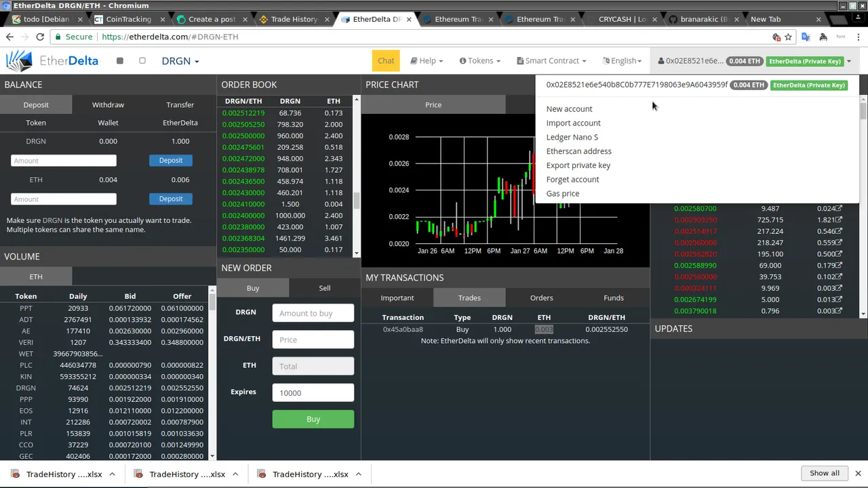This screenshot has height=488, width=868.
Task: Submit the green Buy button
Action: pos(313,419)
